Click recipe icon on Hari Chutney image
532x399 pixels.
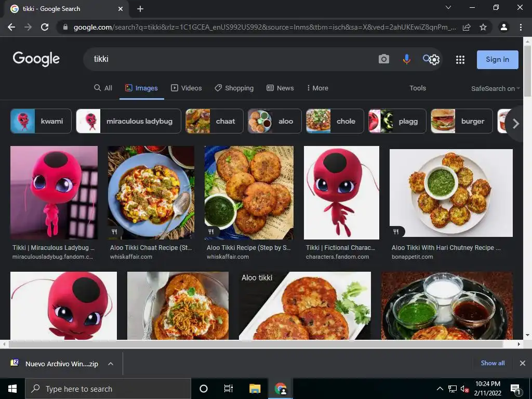396,232
